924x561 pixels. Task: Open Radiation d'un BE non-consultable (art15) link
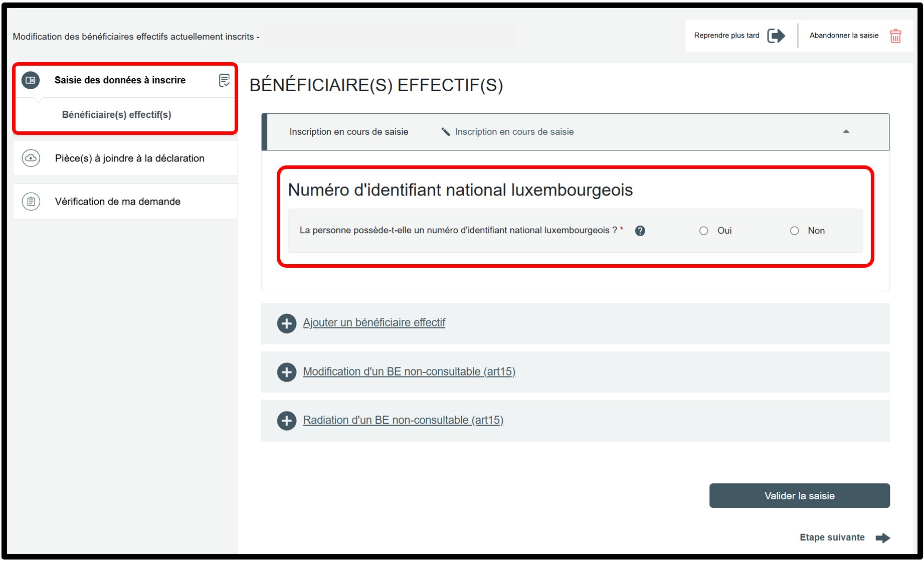point(403,420)
